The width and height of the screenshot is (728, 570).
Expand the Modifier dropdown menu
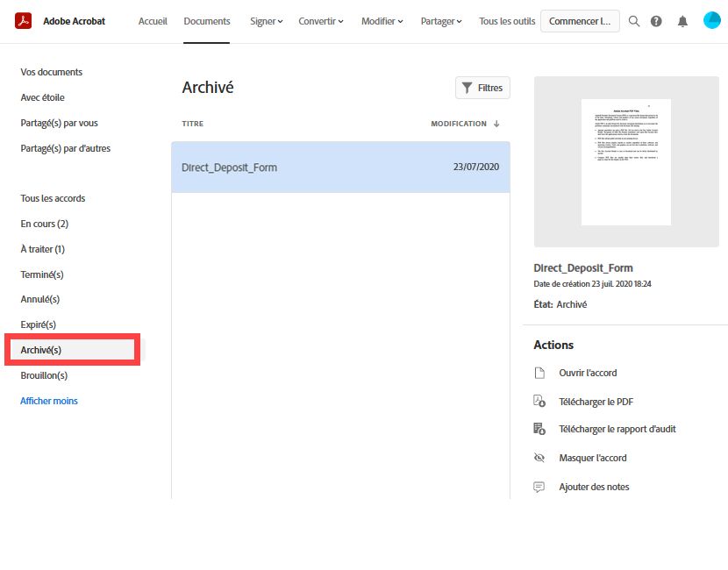tap(382, 21)
